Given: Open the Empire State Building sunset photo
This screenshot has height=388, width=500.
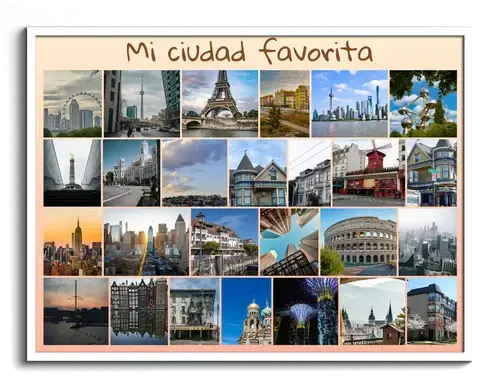Looking at the screenshot, I should (x=73, y=242).
